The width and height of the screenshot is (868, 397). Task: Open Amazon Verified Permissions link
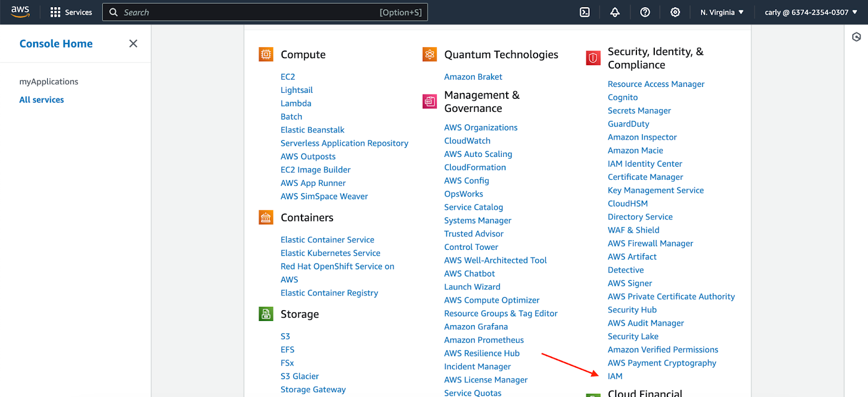(663, 350)
